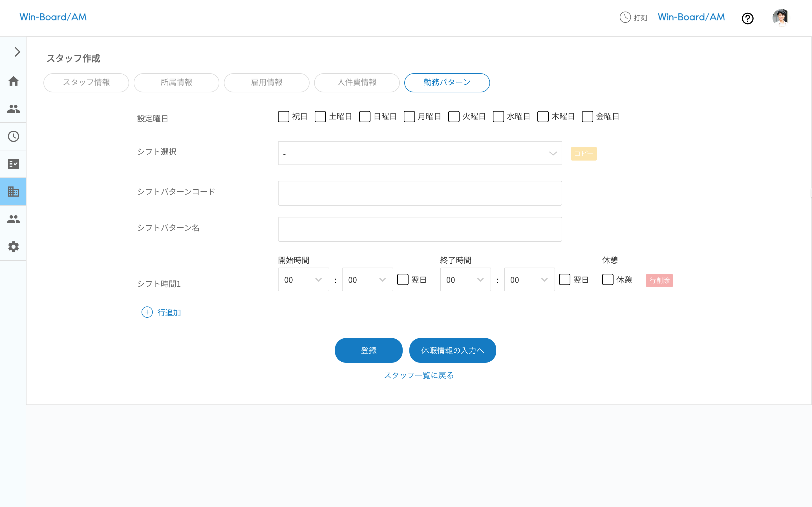The image size is (812, 507).
Task: Enable the 月曜日 checkbox
Action: click(x=409, y=117)
